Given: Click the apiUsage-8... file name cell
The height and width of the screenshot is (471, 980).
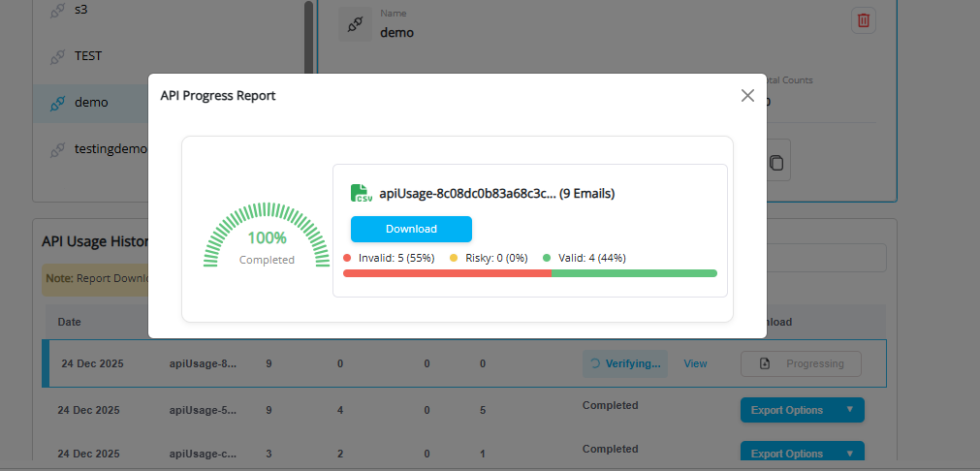Looking at the screenshot, I should [x=204, y=363].
